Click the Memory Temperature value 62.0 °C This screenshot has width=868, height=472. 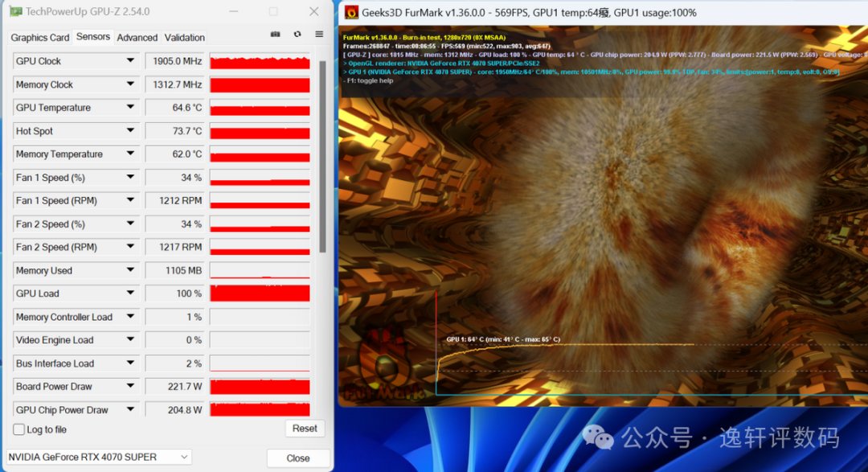[175, 154]
